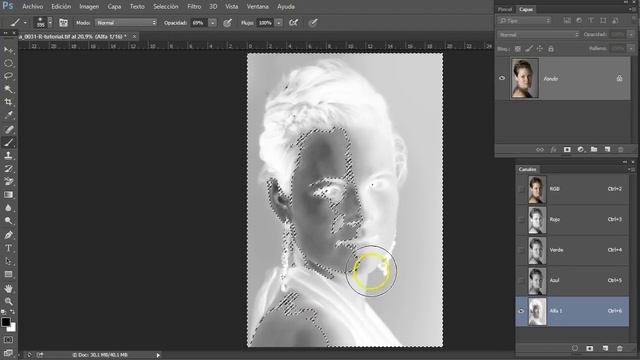Toggle pressure for opacity button
Viewport: 640px width, 360px height.
228,23
